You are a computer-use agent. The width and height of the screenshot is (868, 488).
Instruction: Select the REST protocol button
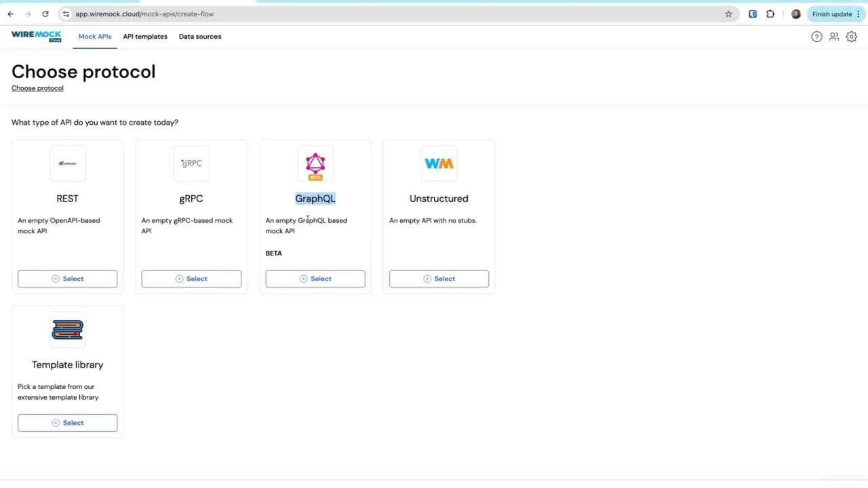[67, 279]
